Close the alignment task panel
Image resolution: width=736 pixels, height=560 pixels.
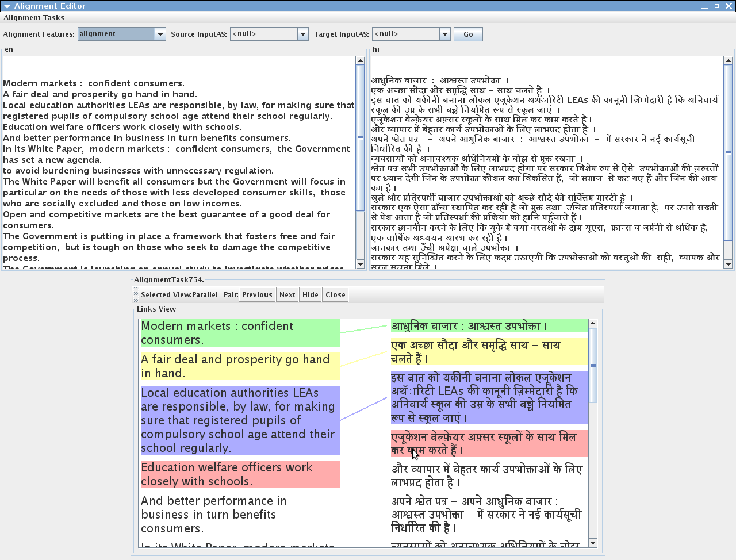tap(335, 294)
